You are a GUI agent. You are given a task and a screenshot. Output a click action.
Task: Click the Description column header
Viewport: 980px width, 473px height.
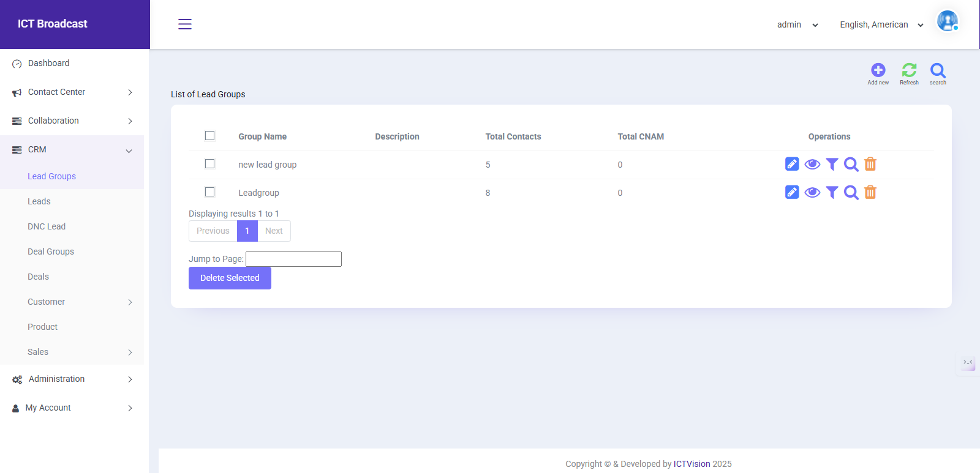[398, 136]
